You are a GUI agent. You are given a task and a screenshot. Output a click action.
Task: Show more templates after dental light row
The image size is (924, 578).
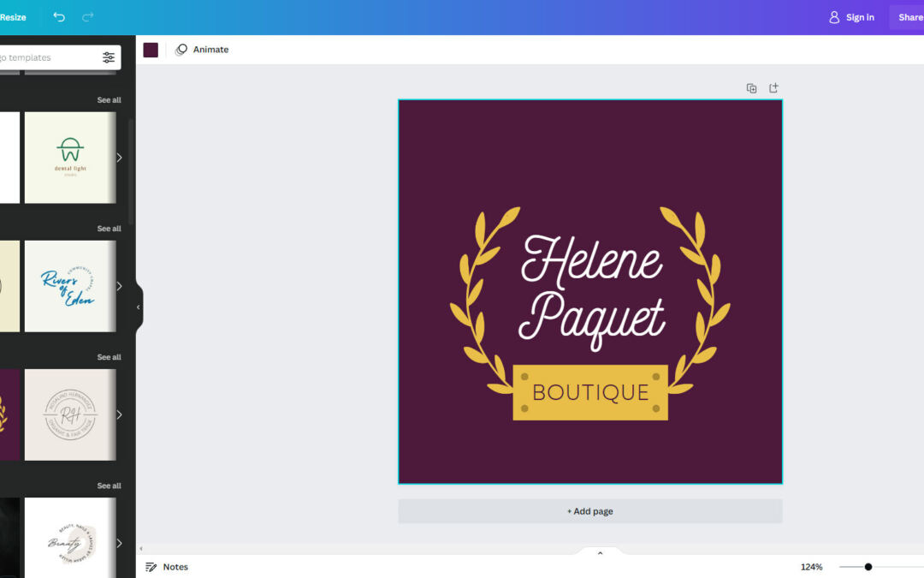(x=119, y=158)
